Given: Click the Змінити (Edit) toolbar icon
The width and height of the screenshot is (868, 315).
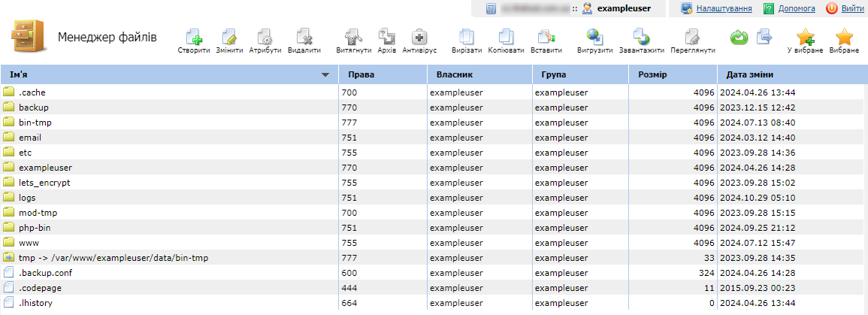Looking at the screenshot, I should pos(229,37).
